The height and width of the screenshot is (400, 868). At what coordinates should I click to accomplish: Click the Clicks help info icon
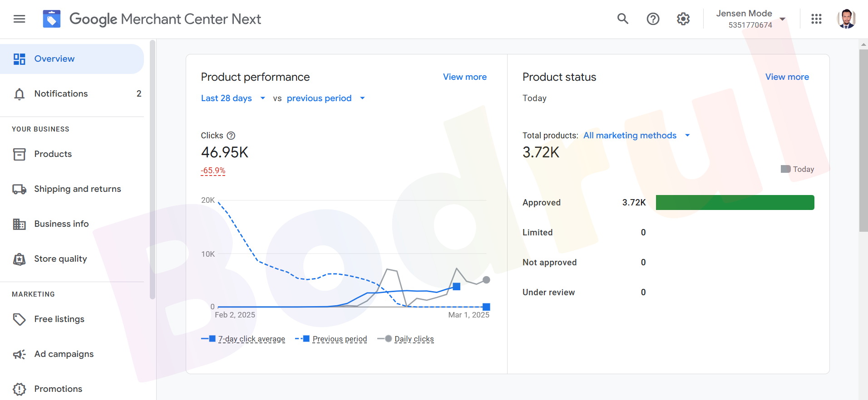tap(231, 136)
